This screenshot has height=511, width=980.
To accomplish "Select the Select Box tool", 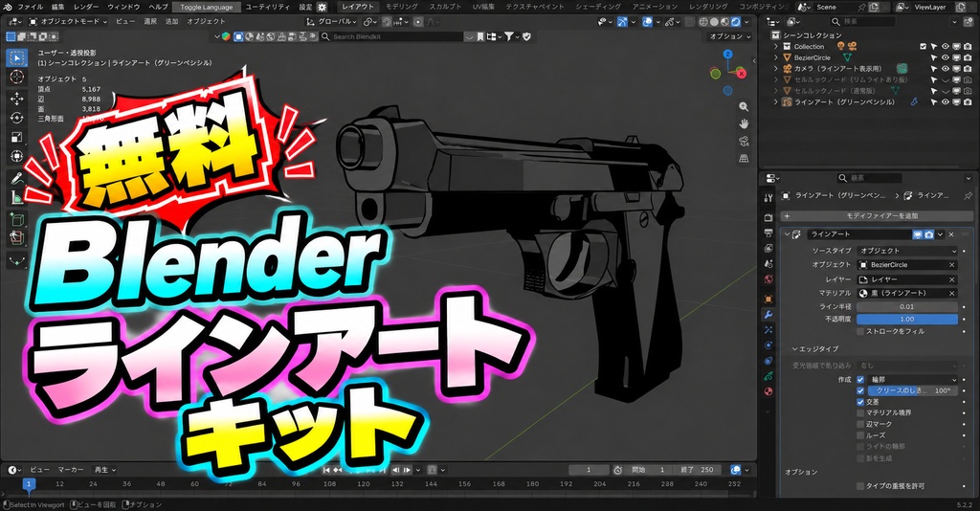I will (17, 58).
